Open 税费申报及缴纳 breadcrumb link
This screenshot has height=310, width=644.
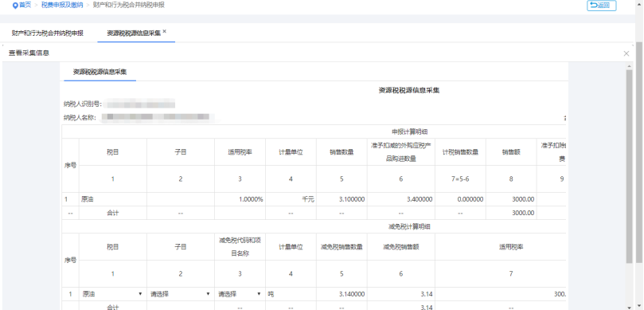[62, 6]
